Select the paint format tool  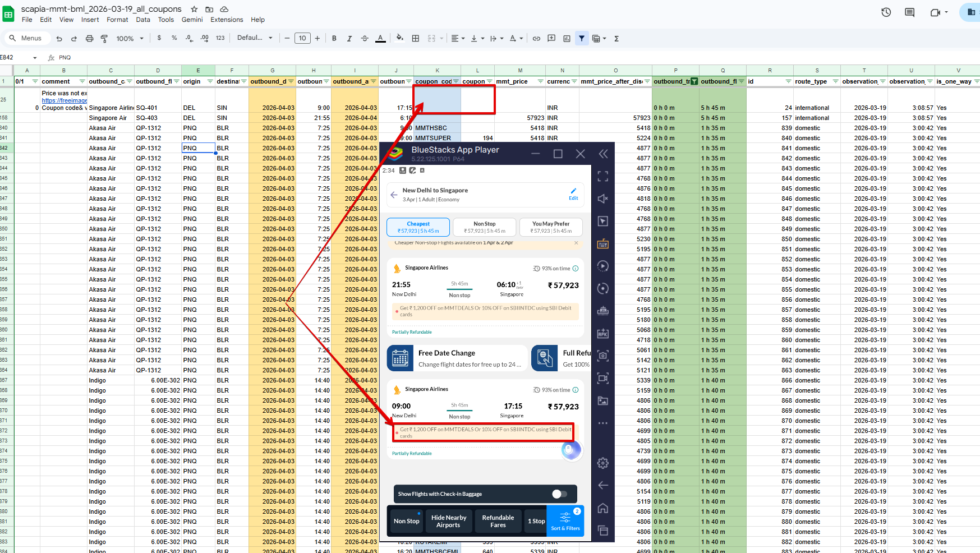(x=104, y=39)
